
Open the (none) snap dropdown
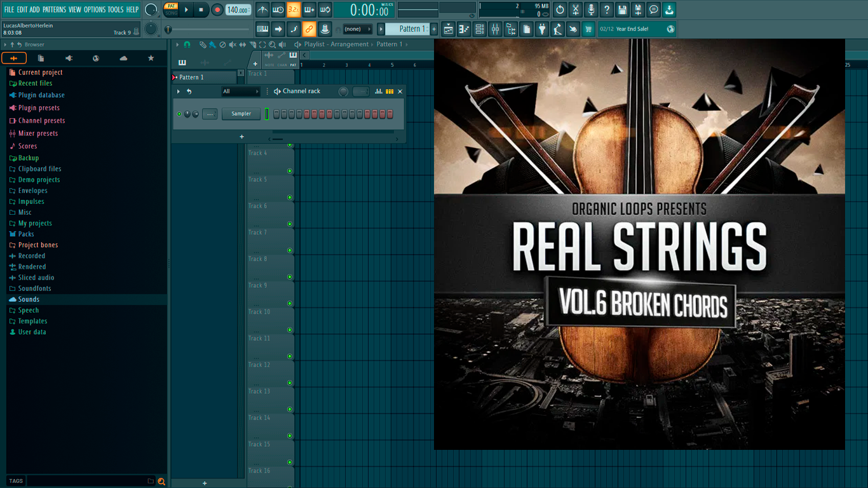pyautogui.click(x=357, y=29)
